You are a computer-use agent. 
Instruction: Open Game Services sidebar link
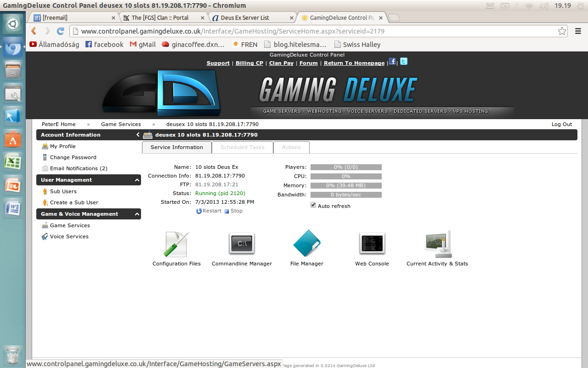tap(70, 225)
